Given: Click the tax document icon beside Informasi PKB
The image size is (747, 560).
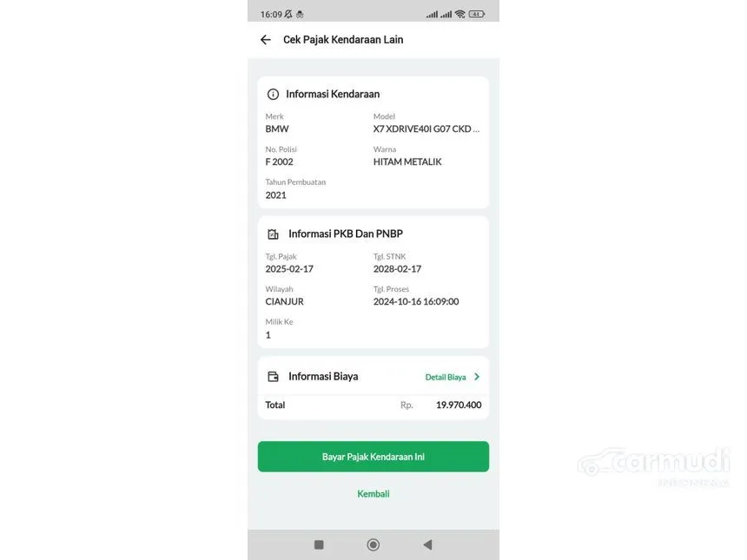Looking at the screenshot, I should (x=273, y=234).
